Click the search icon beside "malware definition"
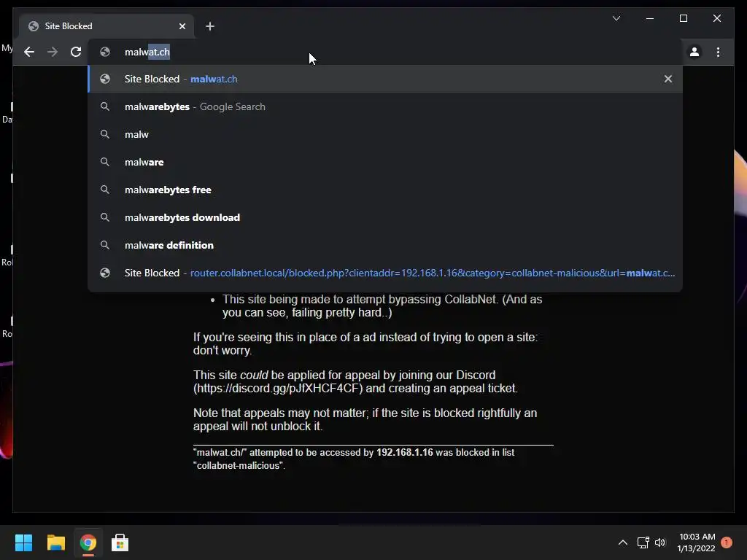 click(105, 245)
